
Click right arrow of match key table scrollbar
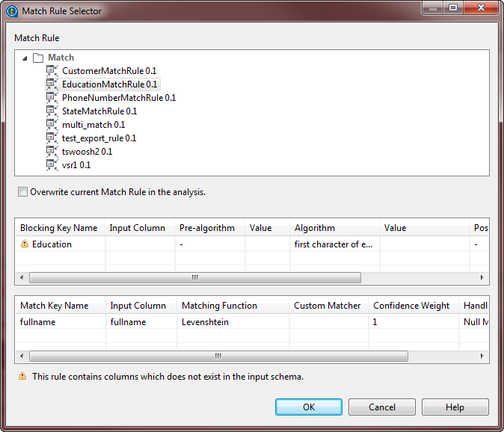[482, 356]
